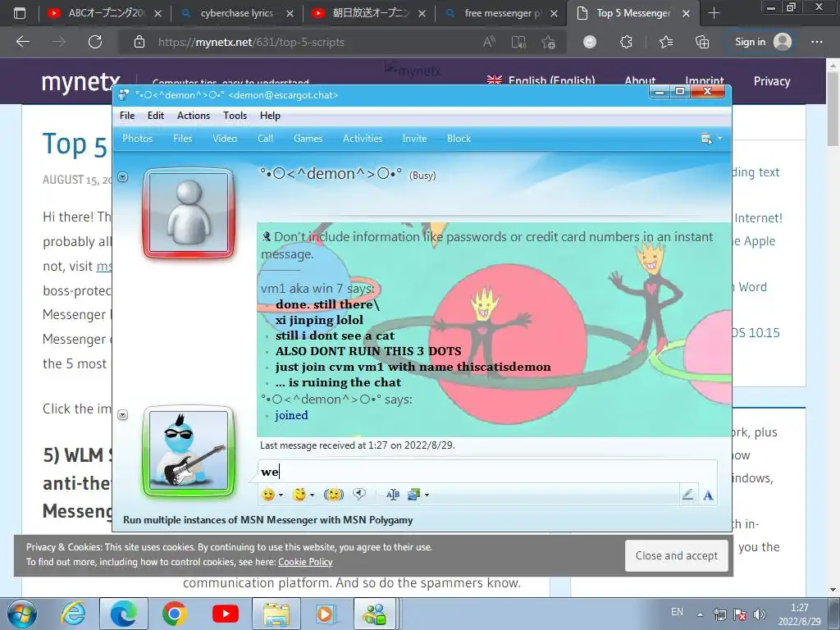Open Games in the conversation toolbar
Screen dimensions: 840x630
308,139
